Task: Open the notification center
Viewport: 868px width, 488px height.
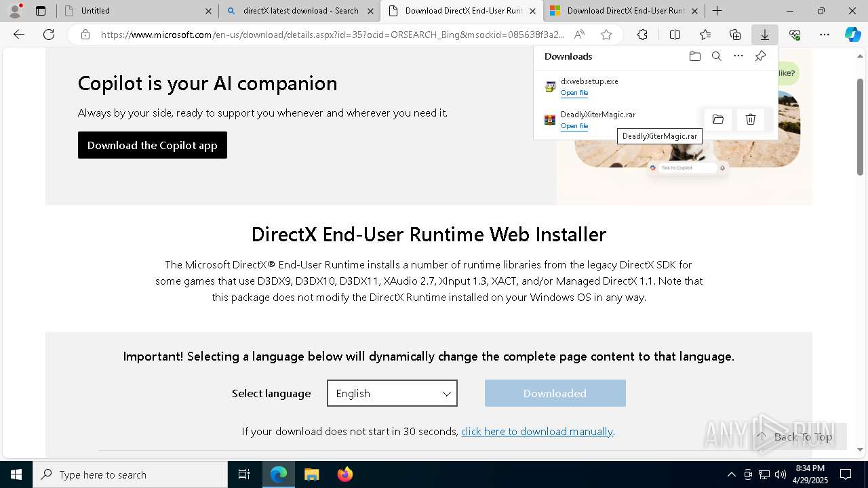Action: (846, 474)
